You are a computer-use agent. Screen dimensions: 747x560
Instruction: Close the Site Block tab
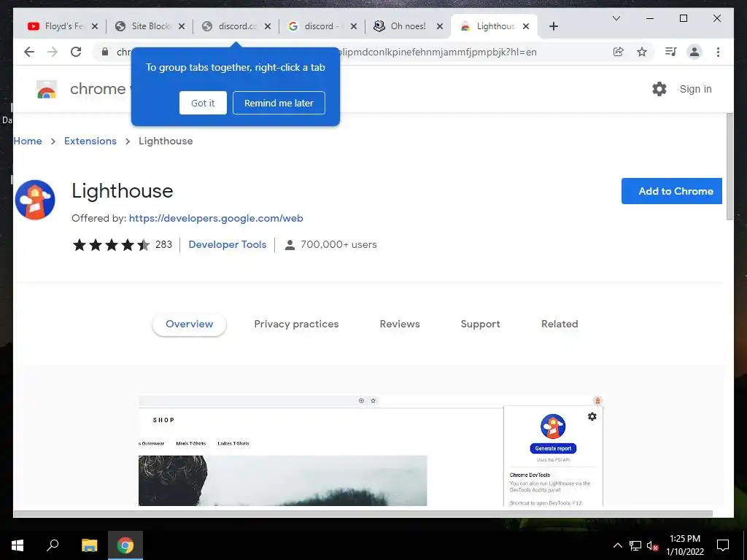(x=182, y=26)
